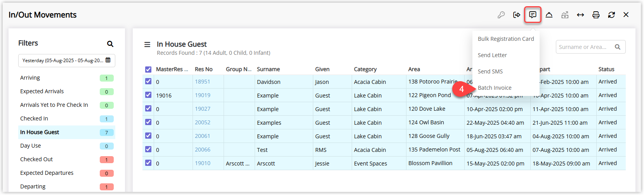Open reservation number 18951
The image size is (644, 195).
(x=202, y=82)
